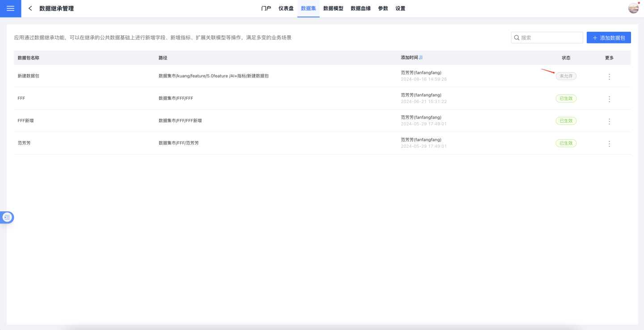The width and height of the screenshot is (644, 330).
Task: Open more options for 范芳芳 row
Action: point(609,144)
